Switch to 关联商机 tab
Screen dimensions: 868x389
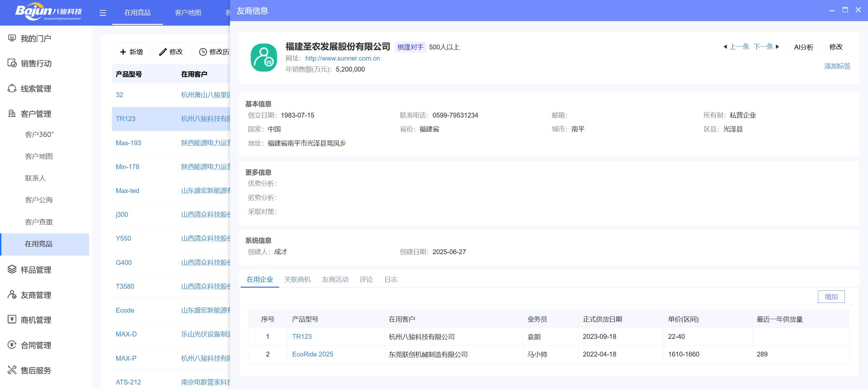pyautogui.click(x=297, y=279)
